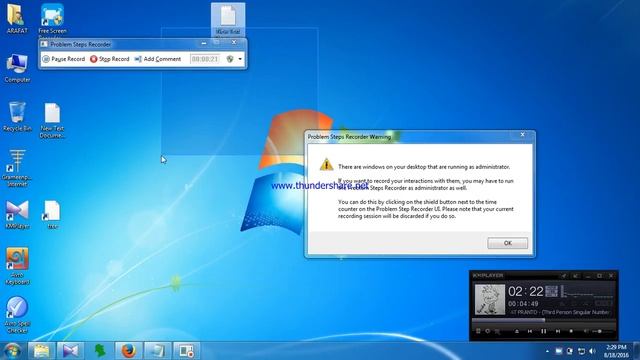Viewport: 640px width, 360px height.
Task: Stop playback in KMPlayer
Action: coord(571,331)
